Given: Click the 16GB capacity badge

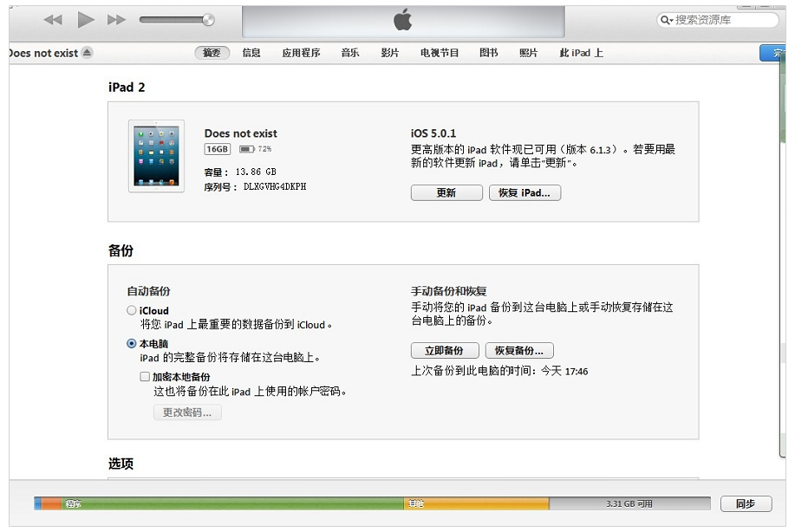Looking at the screenshot, I should click(217, 149).
